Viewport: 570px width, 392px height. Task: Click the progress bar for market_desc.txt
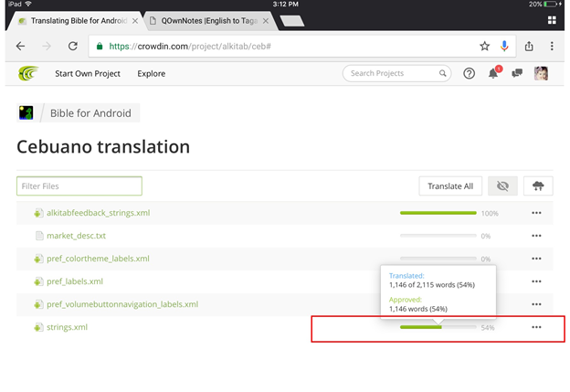pos(438,236)
